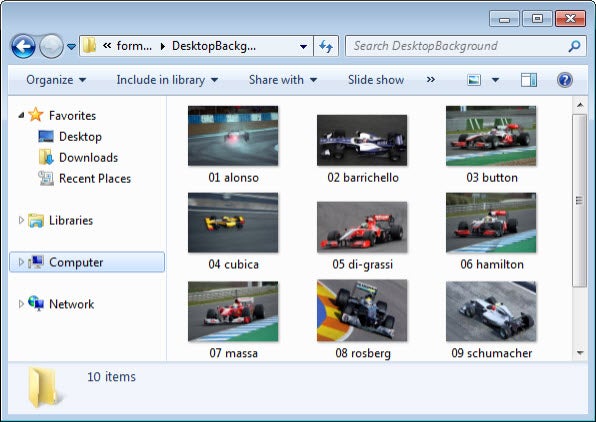Select the 07 massa thumbnail

(233, 311)
